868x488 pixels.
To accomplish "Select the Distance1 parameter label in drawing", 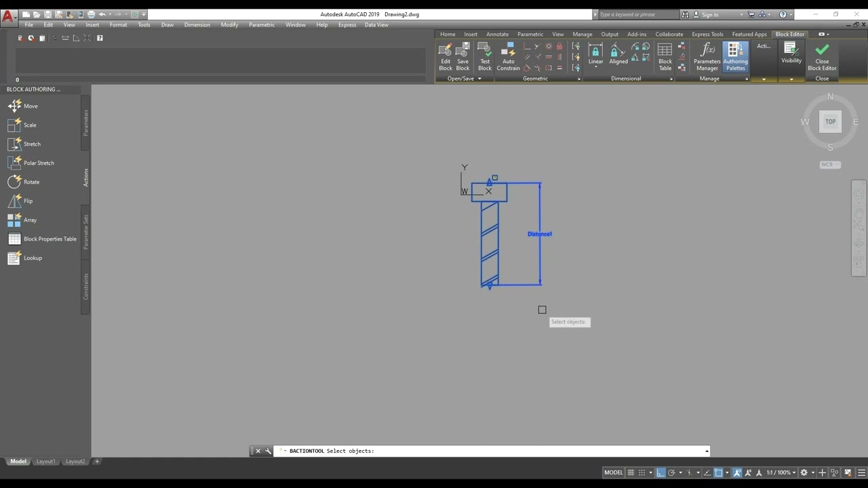I will tap(540, 234).
